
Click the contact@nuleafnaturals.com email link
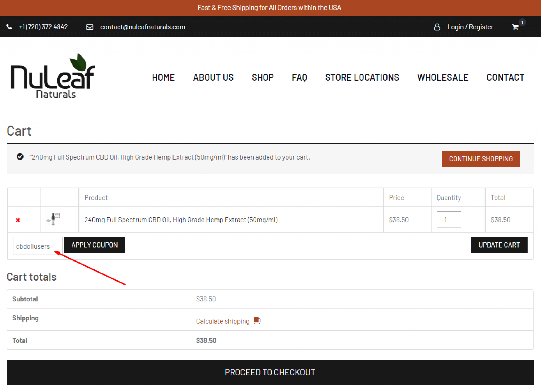(x=143, y=27)
